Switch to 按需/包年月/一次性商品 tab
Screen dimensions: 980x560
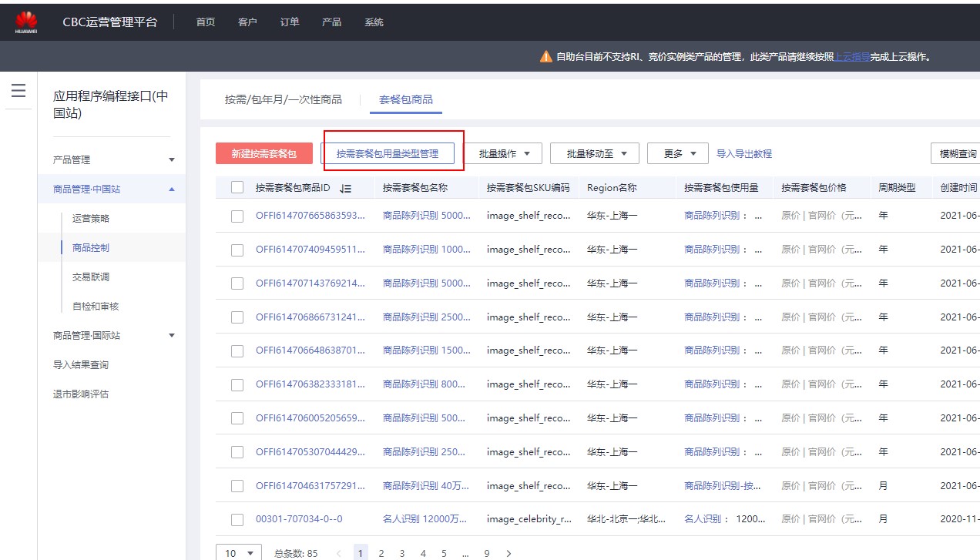pos(284,99)
